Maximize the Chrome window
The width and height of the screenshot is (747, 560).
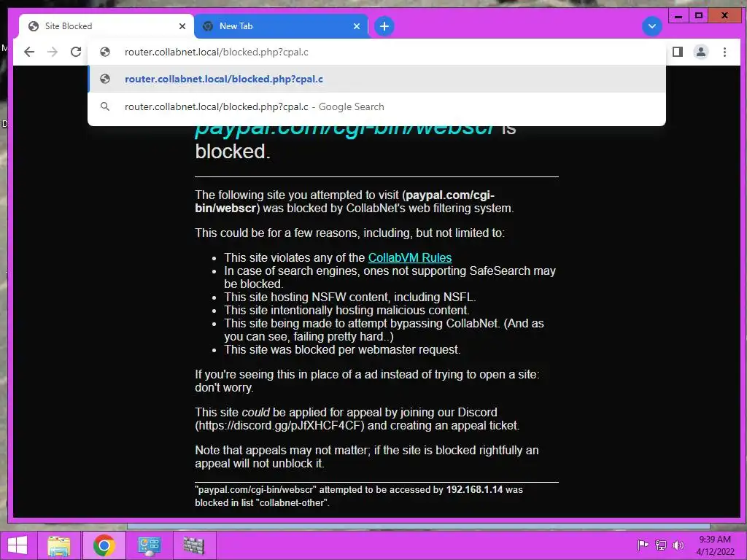point(698,16)
